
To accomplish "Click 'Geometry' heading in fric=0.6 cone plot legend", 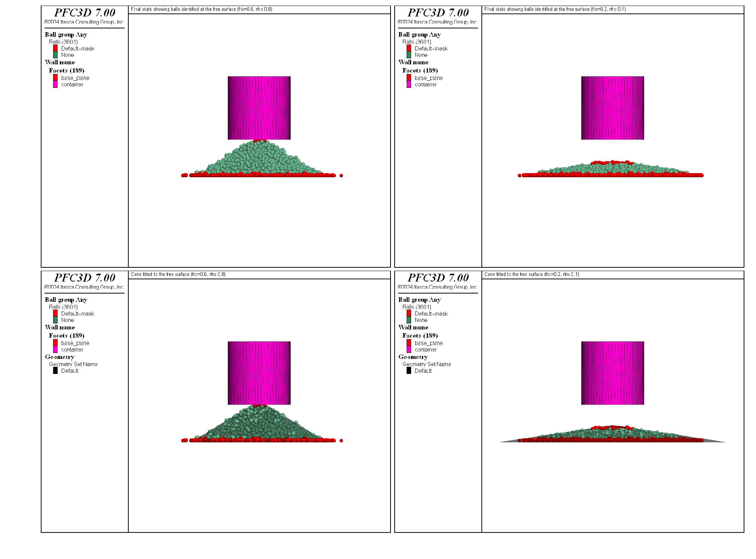I will click(59, 357).
